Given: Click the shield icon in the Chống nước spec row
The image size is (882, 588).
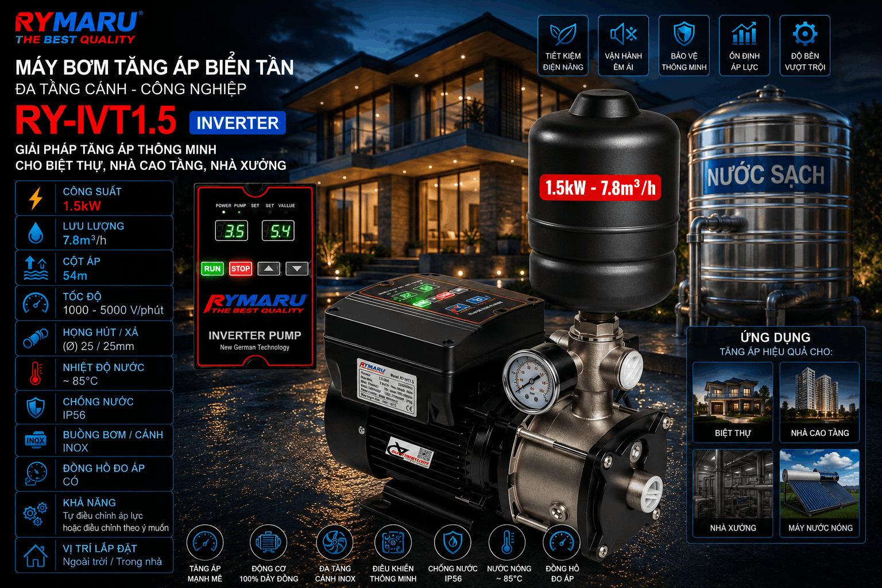Looking at the screenshot, I should [36, 407].
